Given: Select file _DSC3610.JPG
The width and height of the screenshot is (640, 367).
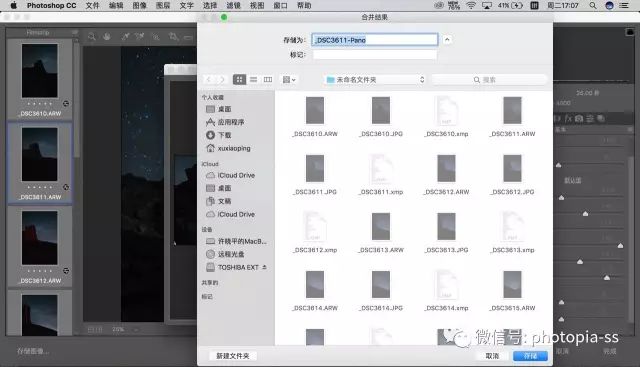Looking at the screenshot, I should tap(381, 116).
